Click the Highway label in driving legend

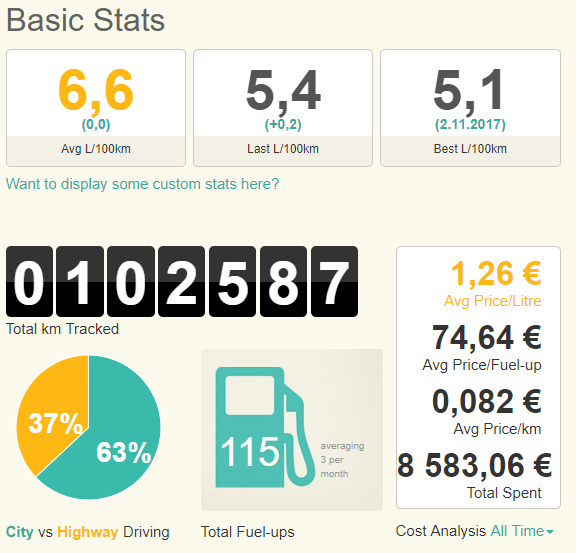click(x=87, y=532)
